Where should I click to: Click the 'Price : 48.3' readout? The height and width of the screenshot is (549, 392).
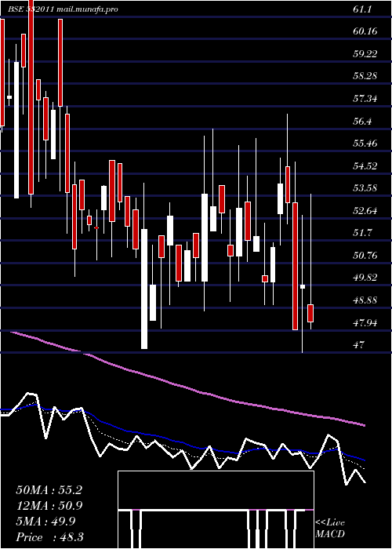[x=49, y=537]
